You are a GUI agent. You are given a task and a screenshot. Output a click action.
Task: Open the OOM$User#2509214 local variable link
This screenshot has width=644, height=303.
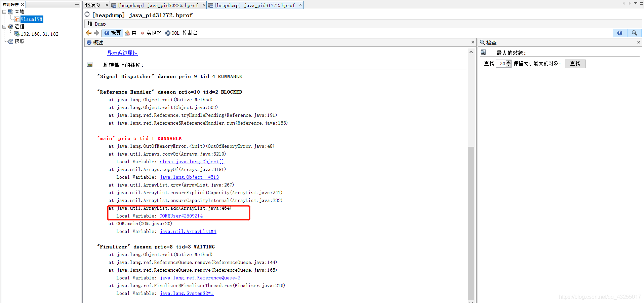(181, 216)
